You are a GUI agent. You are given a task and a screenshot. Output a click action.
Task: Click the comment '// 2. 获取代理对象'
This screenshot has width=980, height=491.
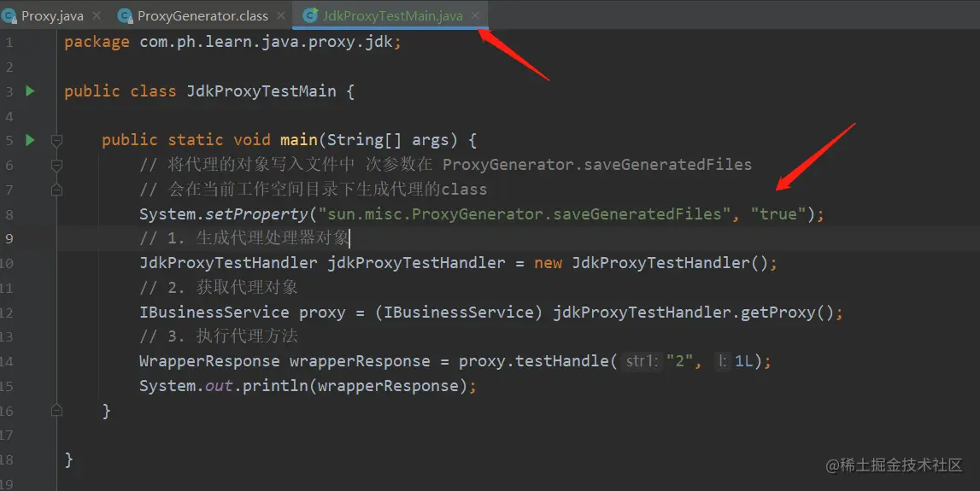coord(218,288)
